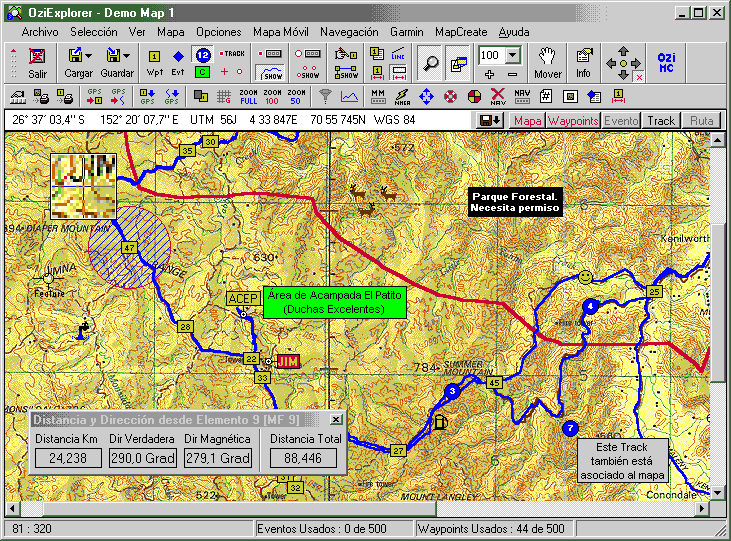
Task: Click the Track mode button
Action: (661, 121)
